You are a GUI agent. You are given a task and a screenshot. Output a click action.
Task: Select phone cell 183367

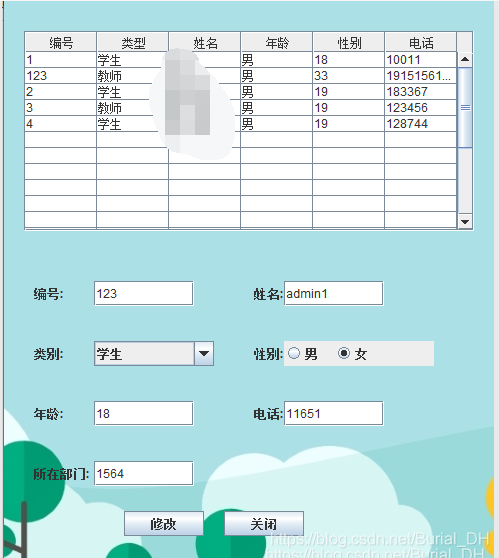[421, 92]
